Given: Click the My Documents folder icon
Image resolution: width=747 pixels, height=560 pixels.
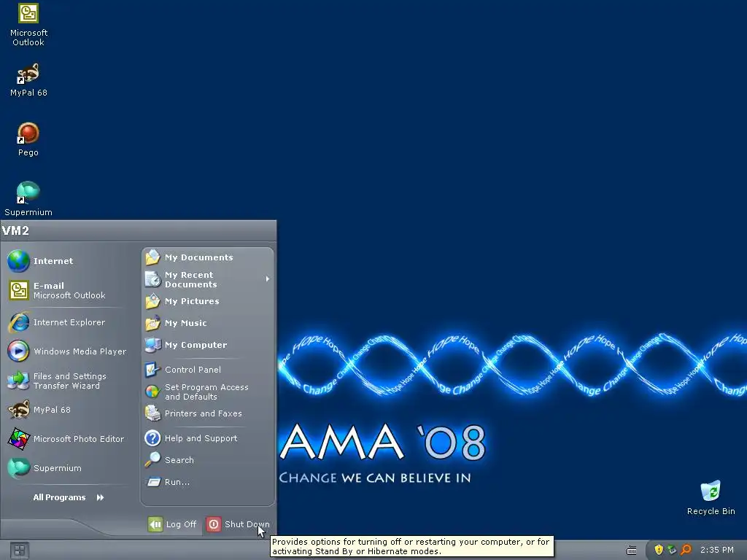Looking at the screenshot, I should click(x=152, y=257).
